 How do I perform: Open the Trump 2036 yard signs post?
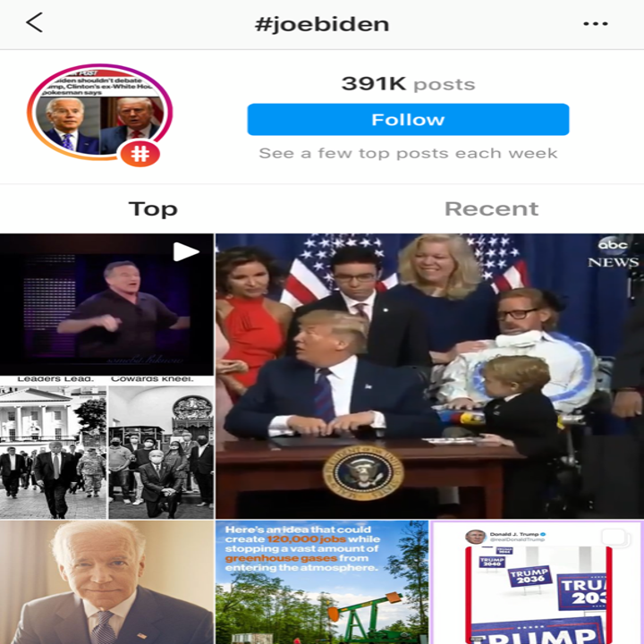(537, 582)
